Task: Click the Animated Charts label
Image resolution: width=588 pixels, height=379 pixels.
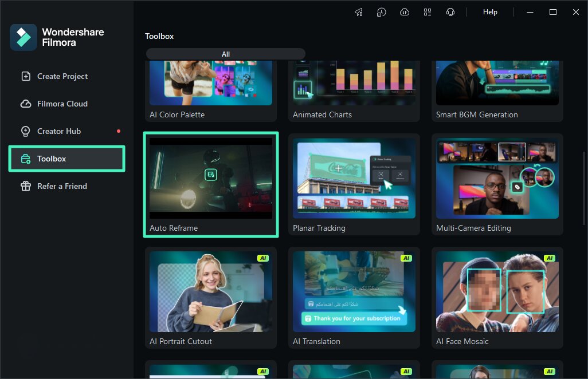Action: 322,115
